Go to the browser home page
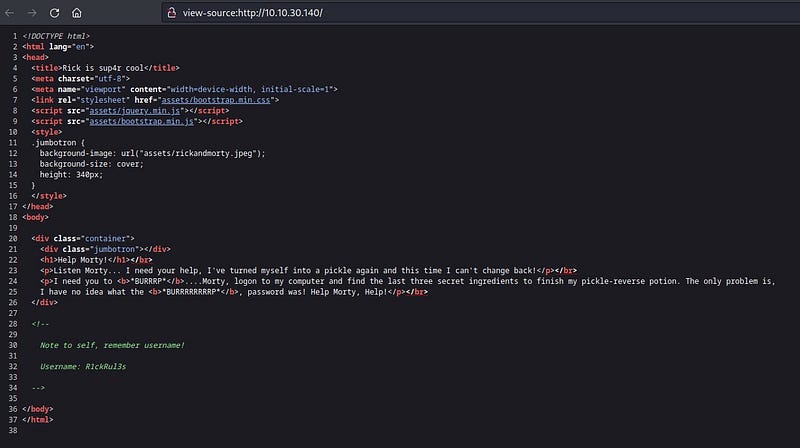 point(78,13)
